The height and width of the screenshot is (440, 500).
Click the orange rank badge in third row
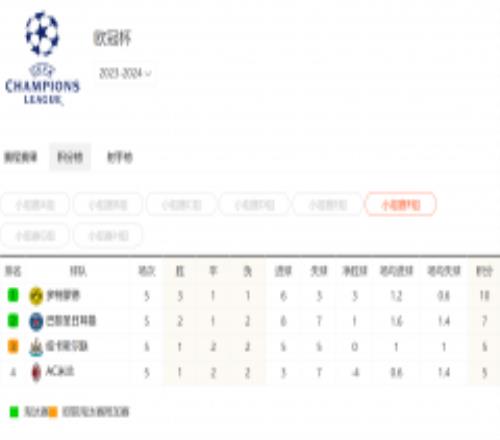pyautogui.click(x=13, y=346)
